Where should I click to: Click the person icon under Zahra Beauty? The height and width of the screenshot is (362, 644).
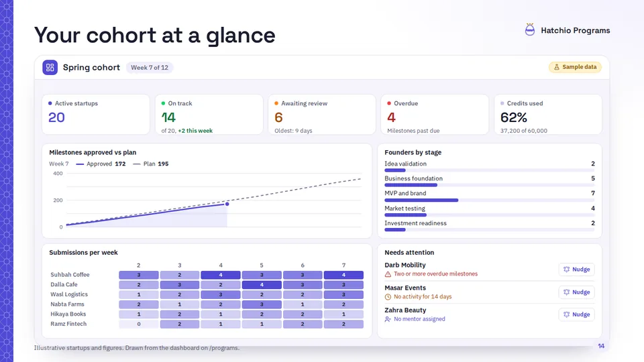pos(388,319)
